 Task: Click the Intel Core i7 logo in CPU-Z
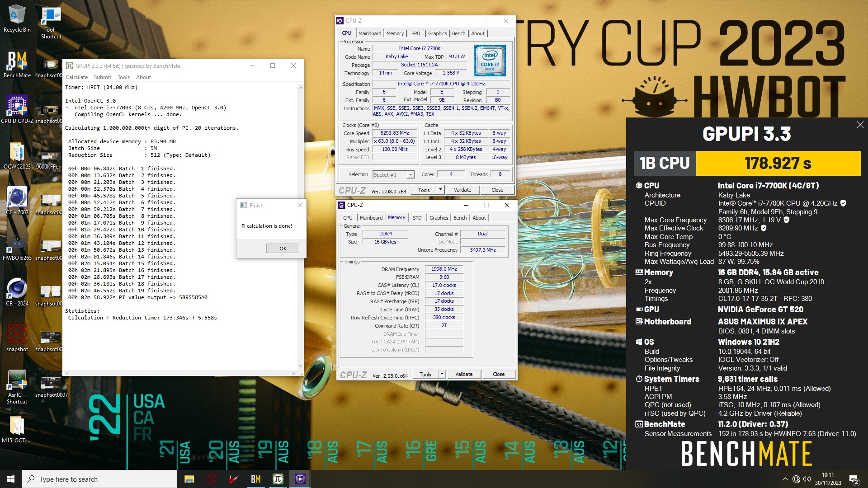point(490,61)
